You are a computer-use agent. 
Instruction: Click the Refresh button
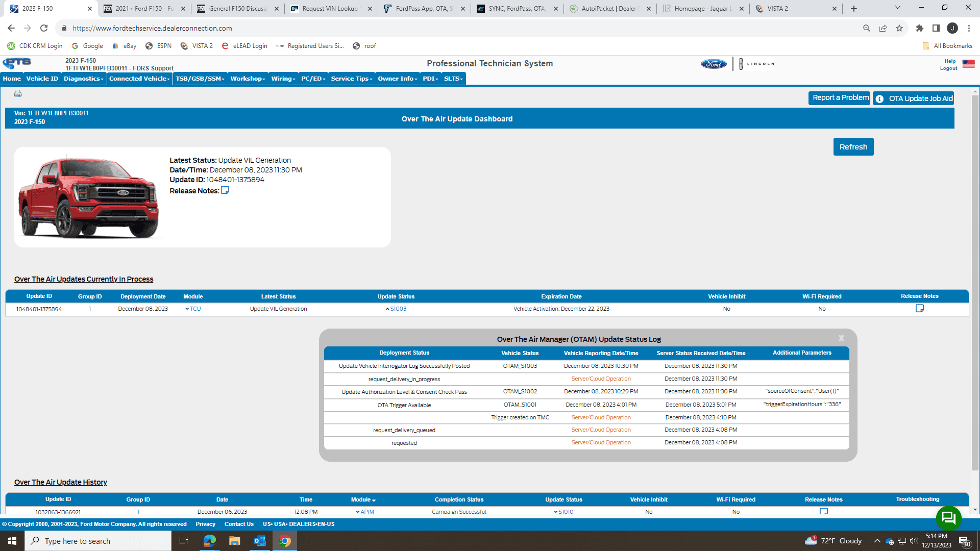point(853,147)
